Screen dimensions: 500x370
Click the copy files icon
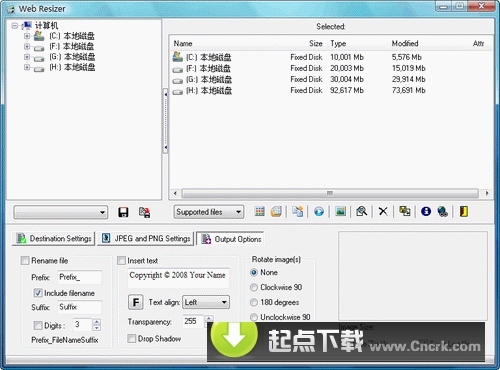tap(298, 211)
